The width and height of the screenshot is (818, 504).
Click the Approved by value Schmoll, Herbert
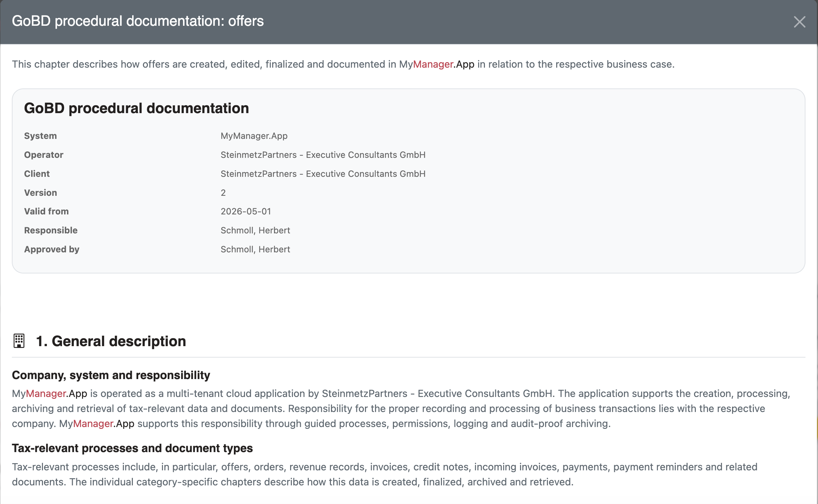255,249
